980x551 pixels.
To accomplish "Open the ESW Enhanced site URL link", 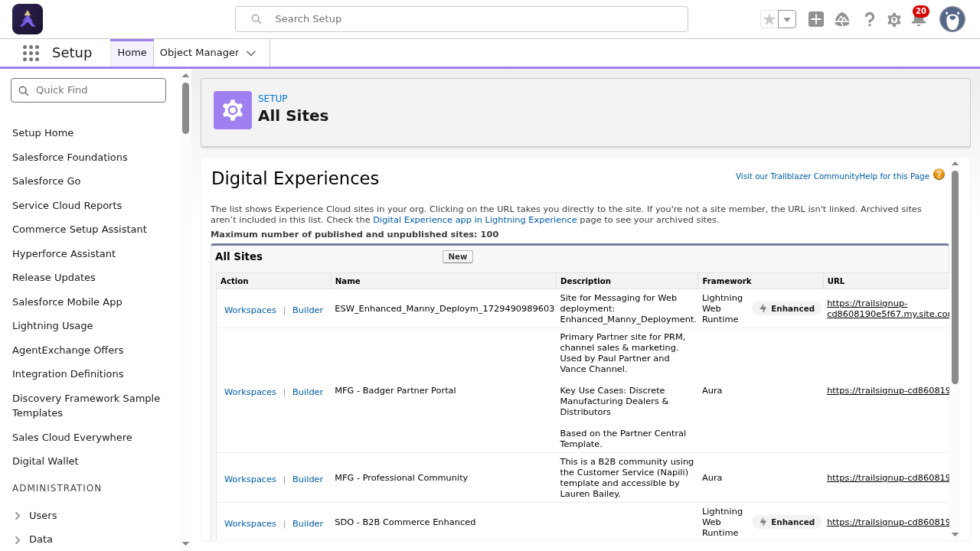I will click(x=888, y=308).
